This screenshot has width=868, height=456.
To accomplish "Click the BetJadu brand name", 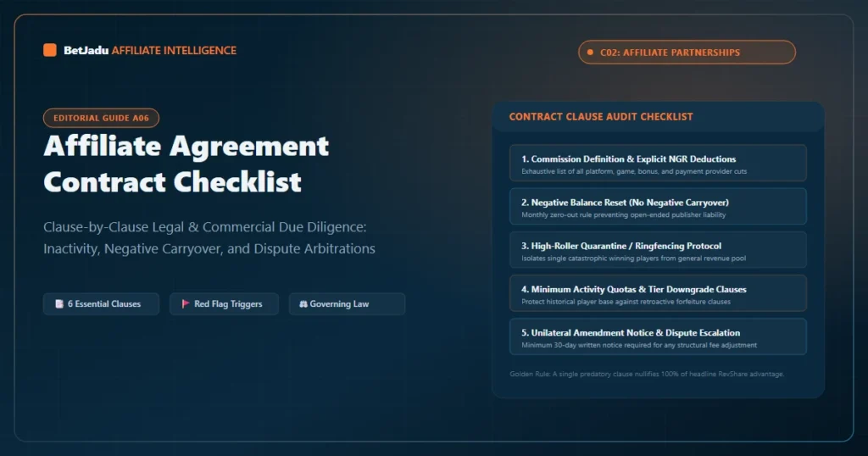I will 86,50.
